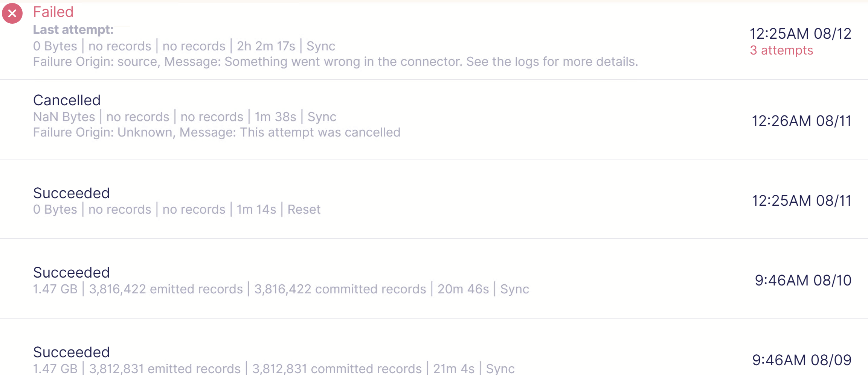Click the Sync label on the Cancelled job

(322, 117)
